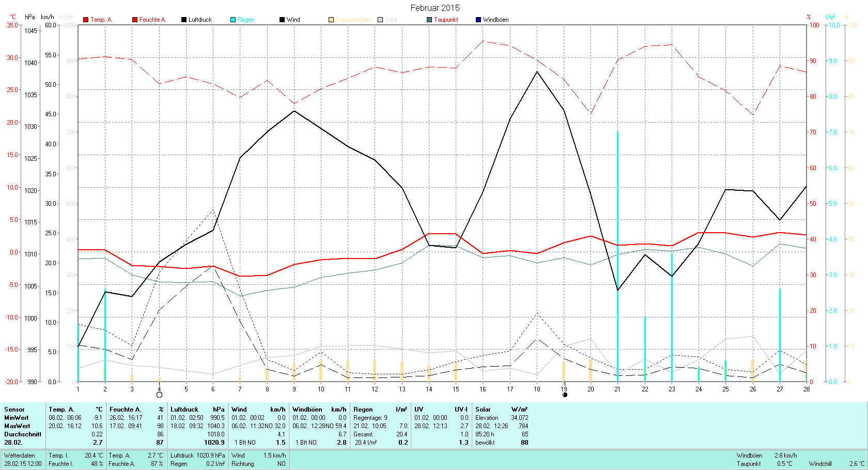
Task: Click the minimum temperature value -9.1
Action: 98,418
